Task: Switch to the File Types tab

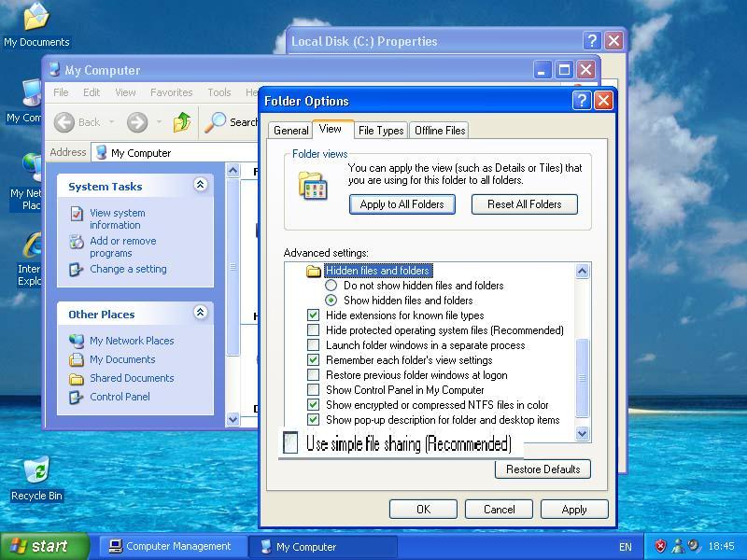Action: pyautogui.click(x=381, y=131)
